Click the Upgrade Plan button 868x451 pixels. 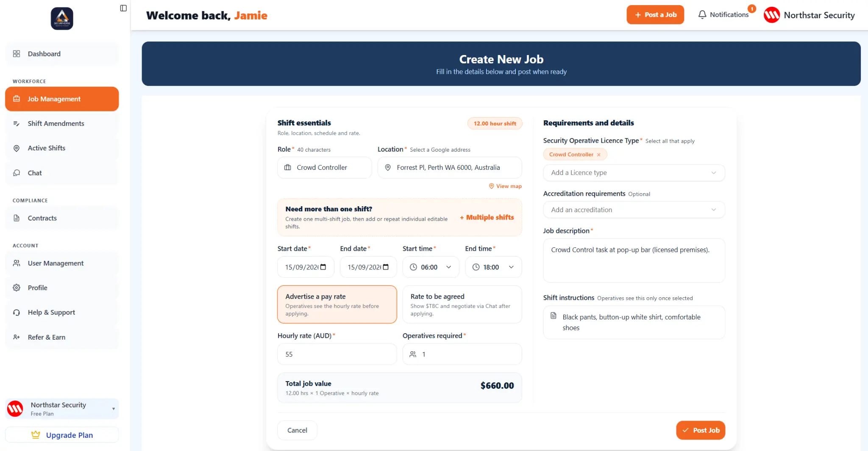click(x=62, y=435)
